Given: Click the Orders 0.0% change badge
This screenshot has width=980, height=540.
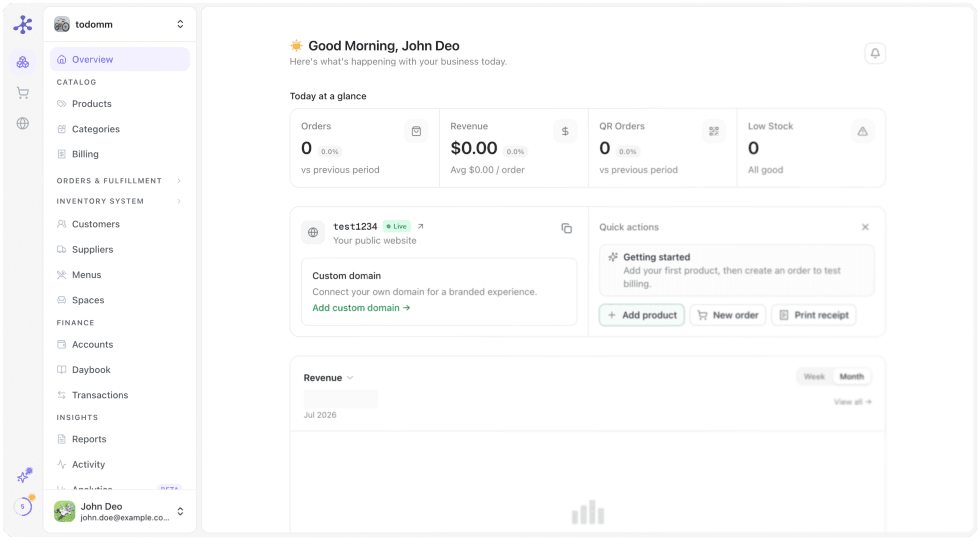Looking at the screenshot, I should (330, 152).
